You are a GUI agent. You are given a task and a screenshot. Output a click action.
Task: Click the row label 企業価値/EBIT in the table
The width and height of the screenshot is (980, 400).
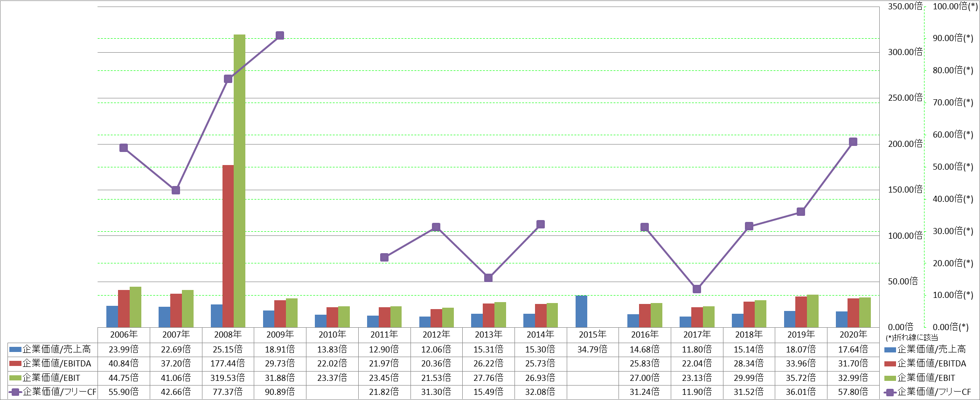51,378
